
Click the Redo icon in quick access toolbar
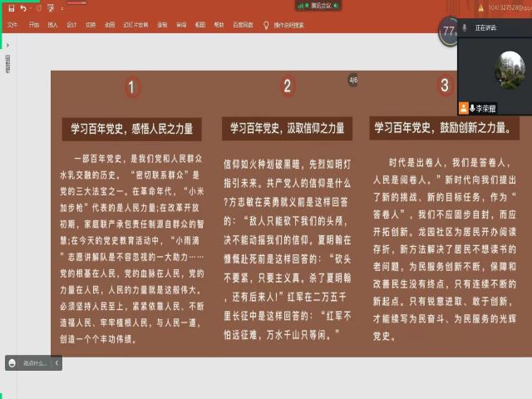coord(39,8)
